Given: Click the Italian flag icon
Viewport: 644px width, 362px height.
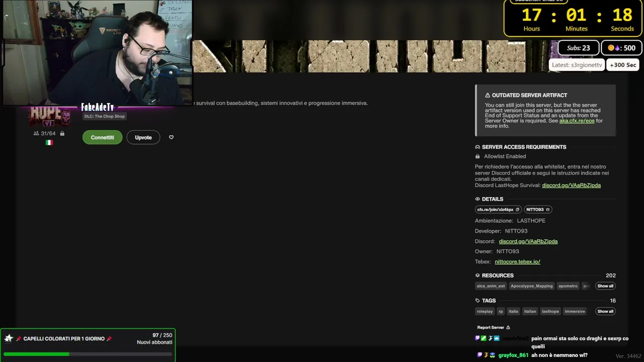Looking at the screenshot, I should point(49,143).
